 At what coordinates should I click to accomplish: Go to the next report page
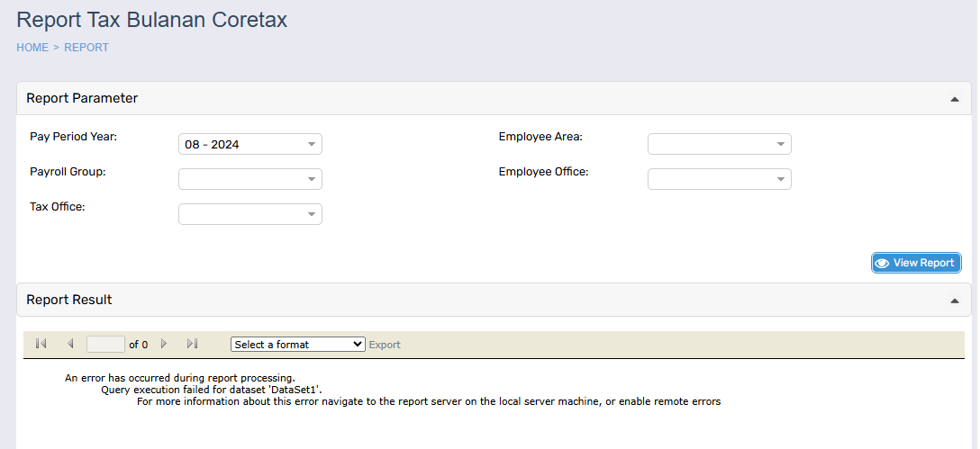pyautogui.click(x=163, y=344)
